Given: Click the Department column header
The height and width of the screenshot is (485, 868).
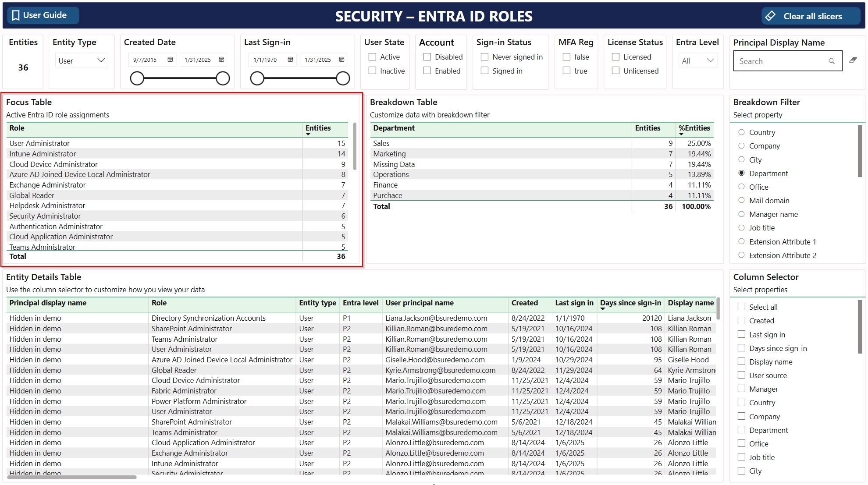Looking at the screenshot, I should point(394,128).
